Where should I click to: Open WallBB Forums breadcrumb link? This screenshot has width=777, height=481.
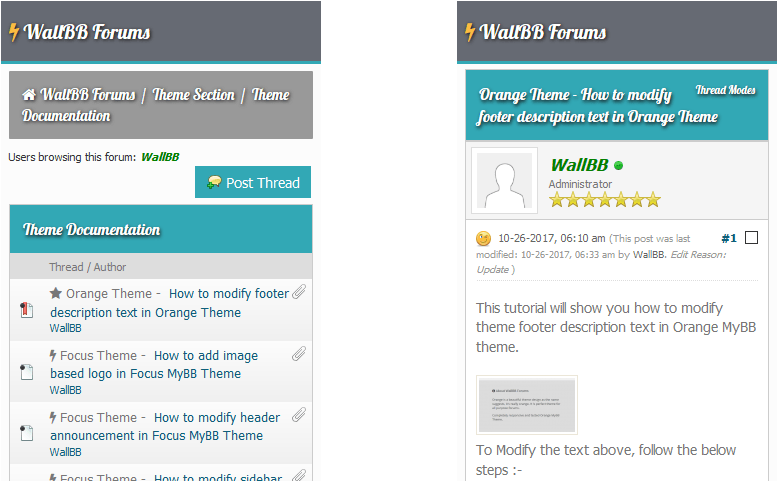(x=88, y=95)
